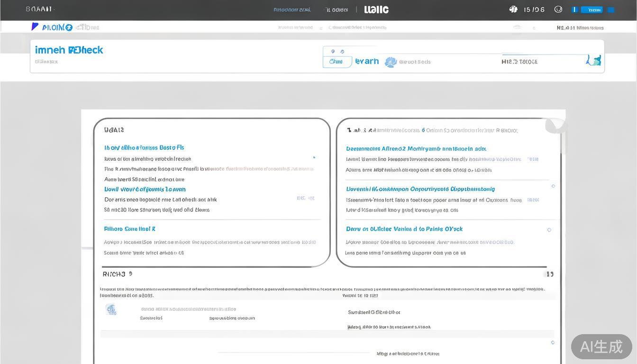Open the "Deseenneolne Afrend2" heading link
Viewport: 637px width, 364px height.
point(416,149)
